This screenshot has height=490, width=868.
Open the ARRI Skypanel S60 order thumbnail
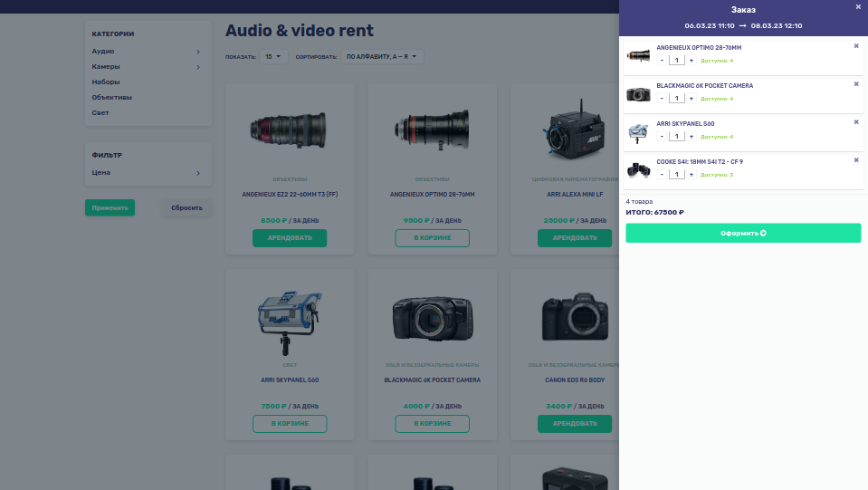click(x=639, y=132)
